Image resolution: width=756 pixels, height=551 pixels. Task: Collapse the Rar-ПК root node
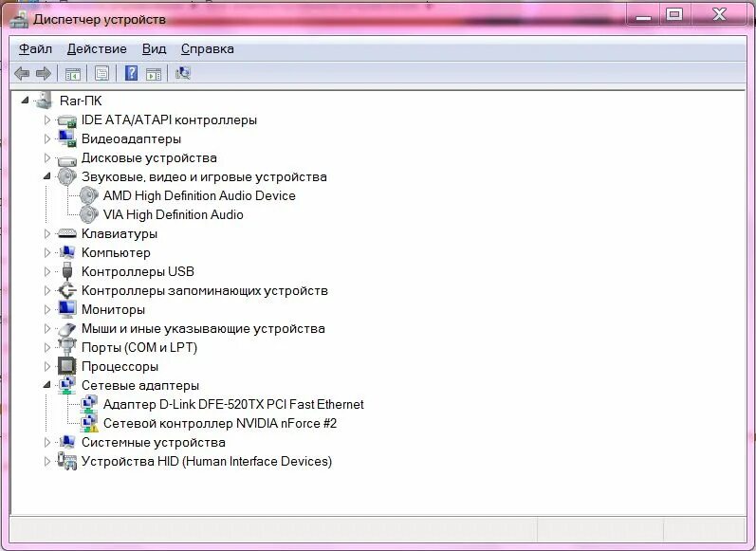25,101
